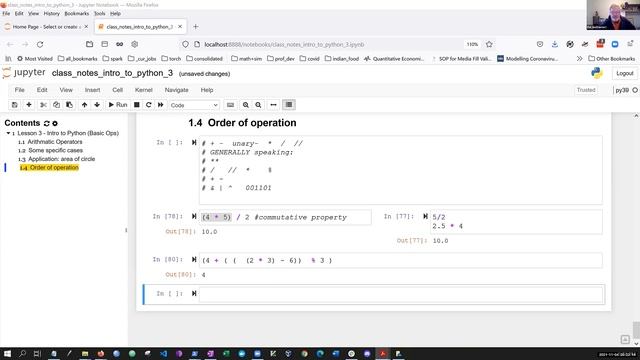The image size is (640, 360).
Task: Paste cells below icon in Jupyter toolbar
Action: pyautogui.click(x=69, y=105)
